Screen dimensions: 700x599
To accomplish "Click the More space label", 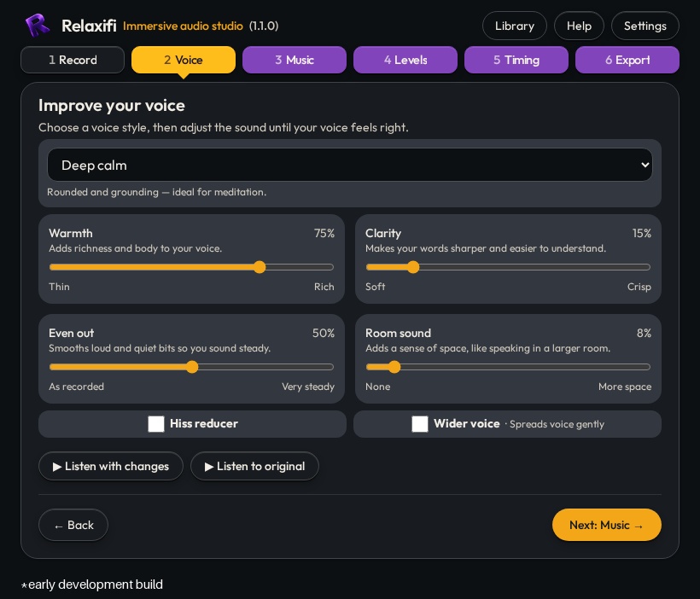I will pos(625,387).
